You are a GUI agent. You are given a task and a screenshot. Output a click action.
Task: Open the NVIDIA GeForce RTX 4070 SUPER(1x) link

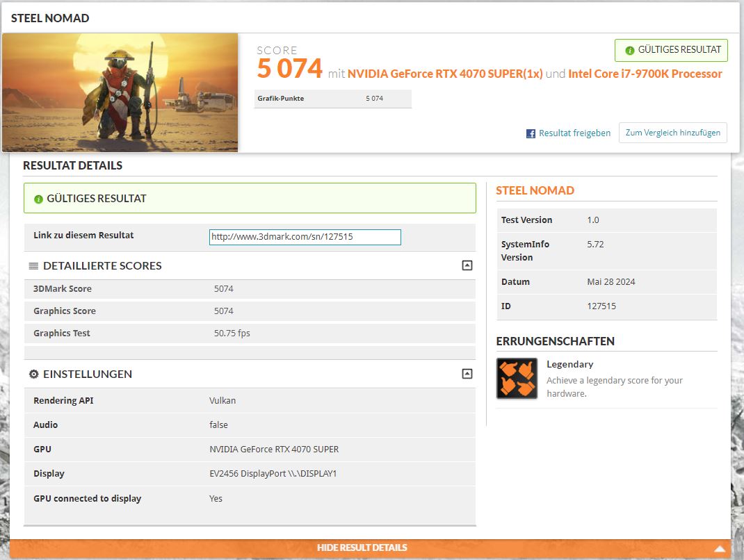pyautogui.click(x=445, y=74)
